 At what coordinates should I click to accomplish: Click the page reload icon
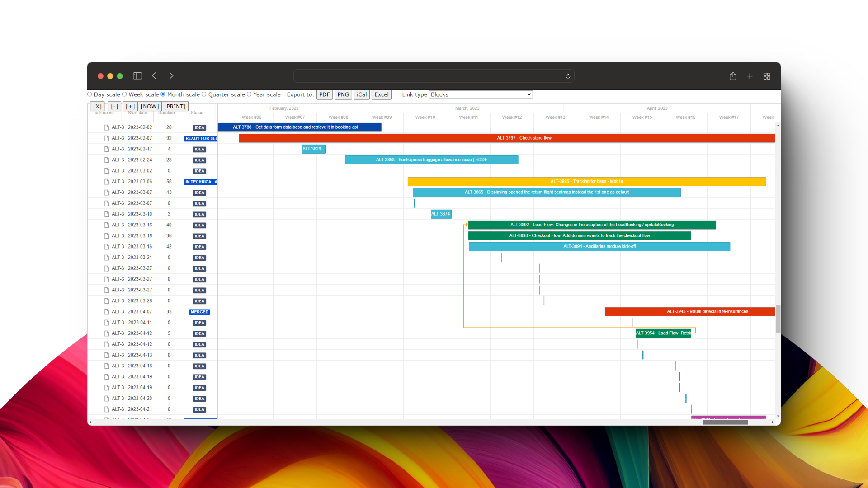(568, 76)
